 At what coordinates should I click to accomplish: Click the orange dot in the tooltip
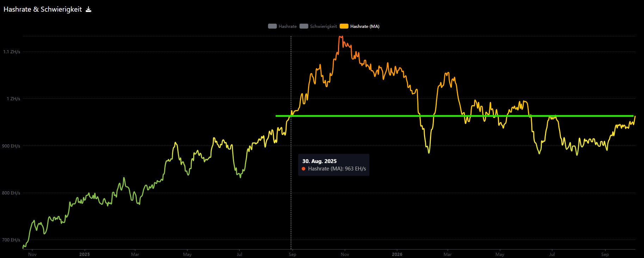pos(303,169)
